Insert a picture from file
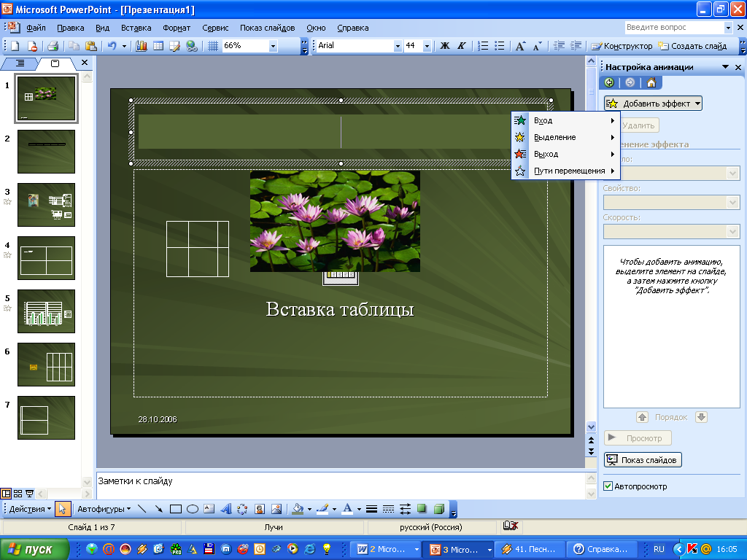747x560 pixels. pos(276,509)
